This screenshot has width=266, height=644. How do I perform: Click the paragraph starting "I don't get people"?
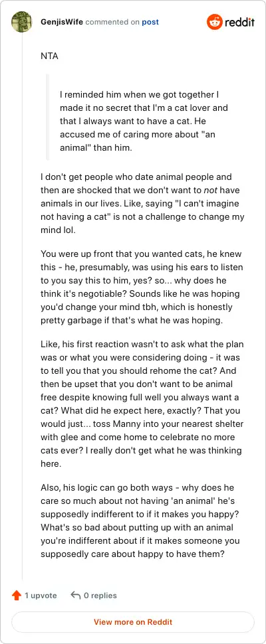[142, 203]
